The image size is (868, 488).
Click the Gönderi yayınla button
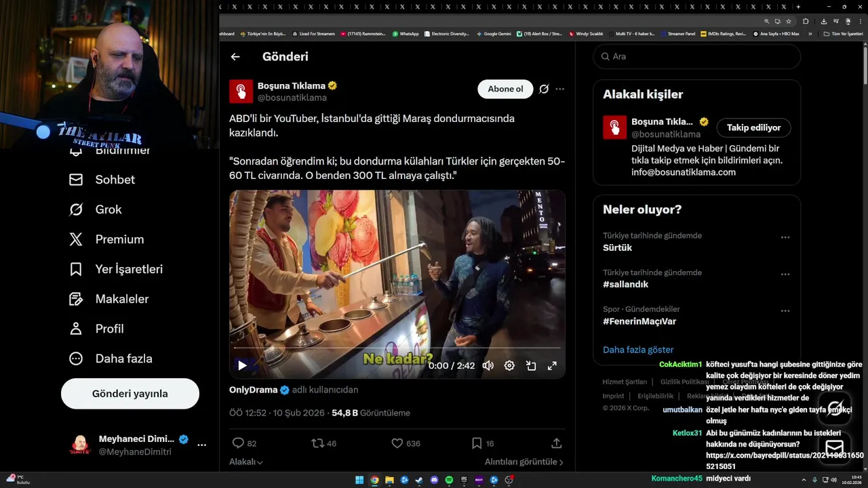click(130, 394)
